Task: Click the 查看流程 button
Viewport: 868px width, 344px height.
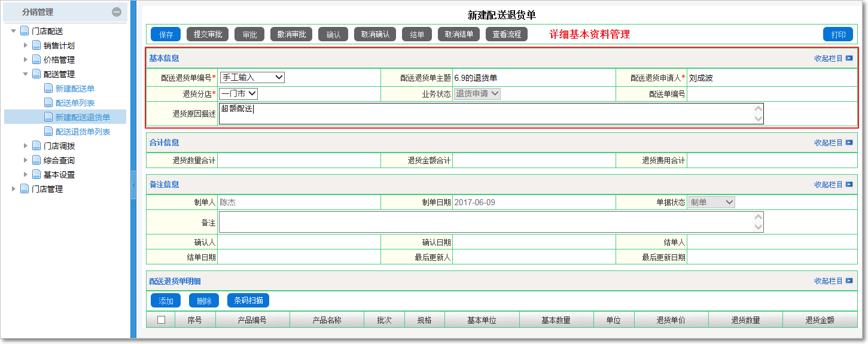Action: [x=507, y=35]
